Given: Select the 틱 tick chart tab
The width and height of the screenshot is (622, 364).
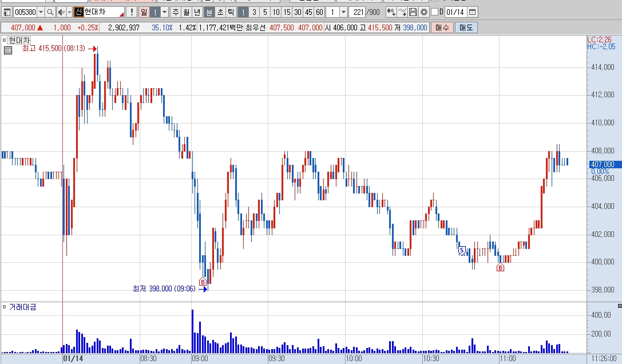Looking at the screenshot, I should click(231, 13).
